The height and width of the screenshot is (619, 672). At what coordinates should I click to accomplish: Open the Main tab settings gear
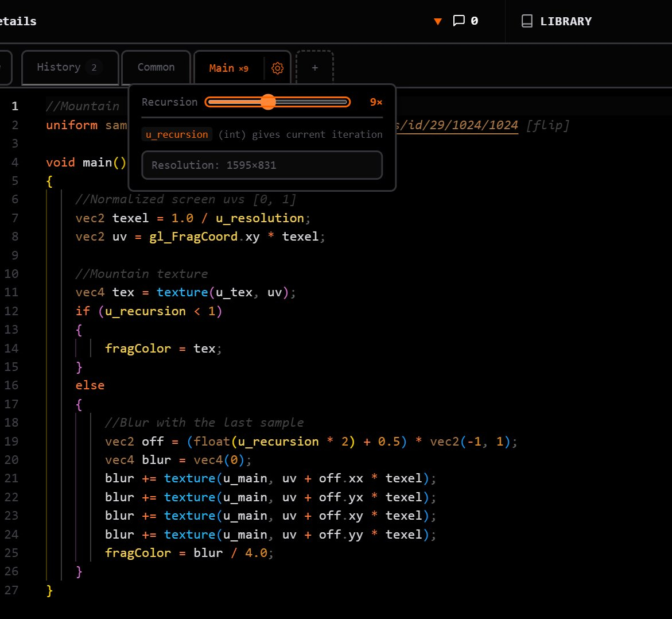point(277,68)
